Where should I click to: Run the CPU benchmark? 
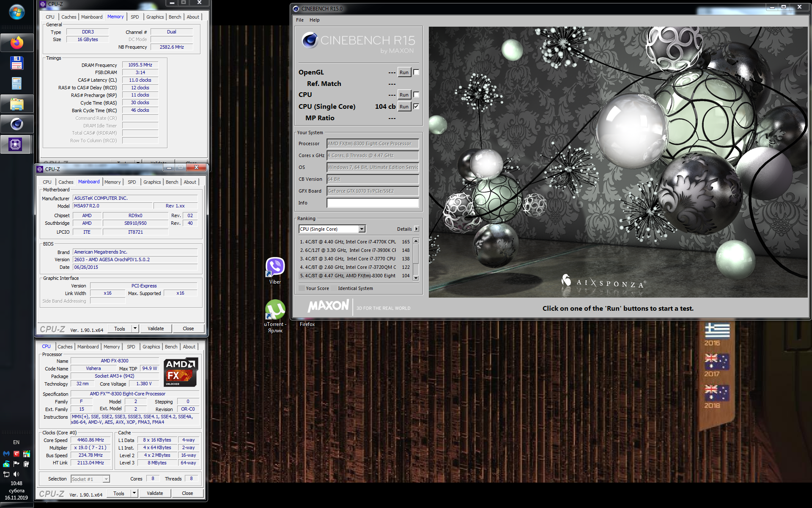[x=404, y=95]
